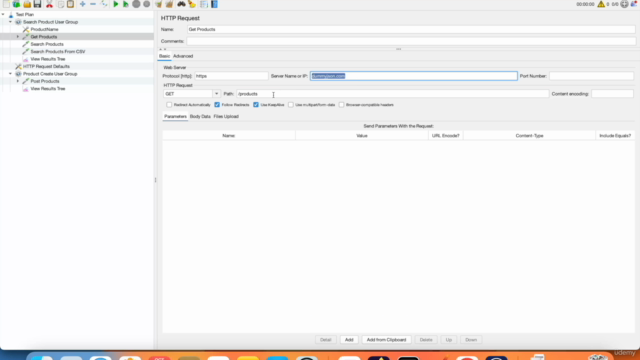640x360 pixels.
Task: Click the Protocol field showing https
Action: [231, 76]
